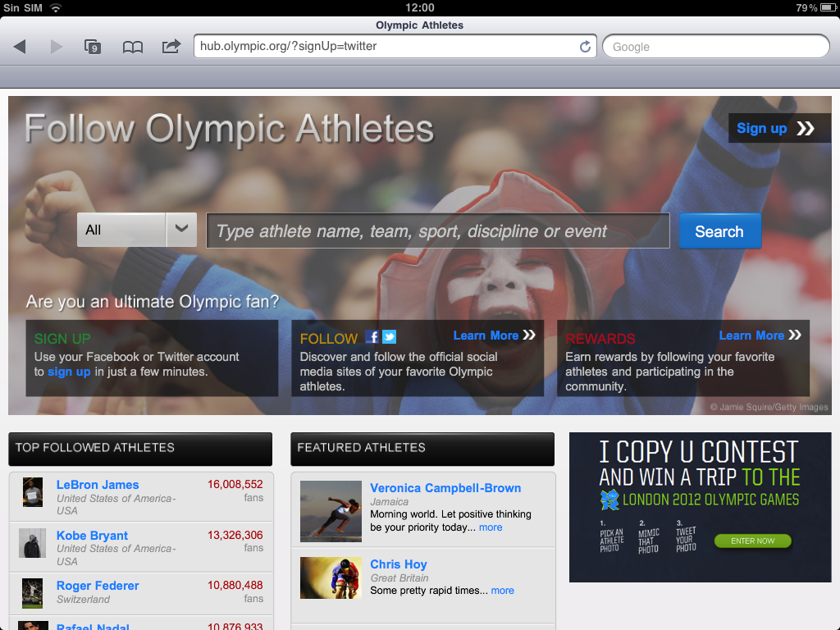Click the REWARDS box heading
This screenshot has width=840, height=630.
coord(600,339)
